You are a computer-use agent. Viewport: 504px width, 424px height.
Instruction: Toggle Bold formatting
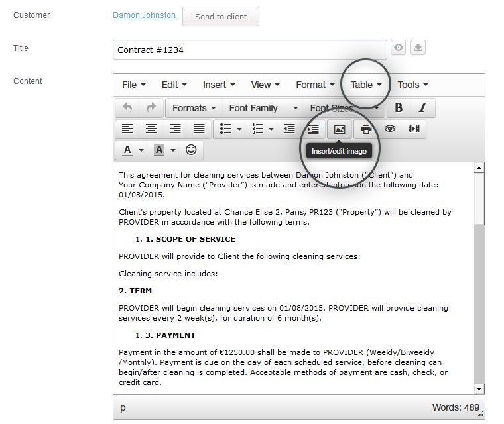pos(399,108)
